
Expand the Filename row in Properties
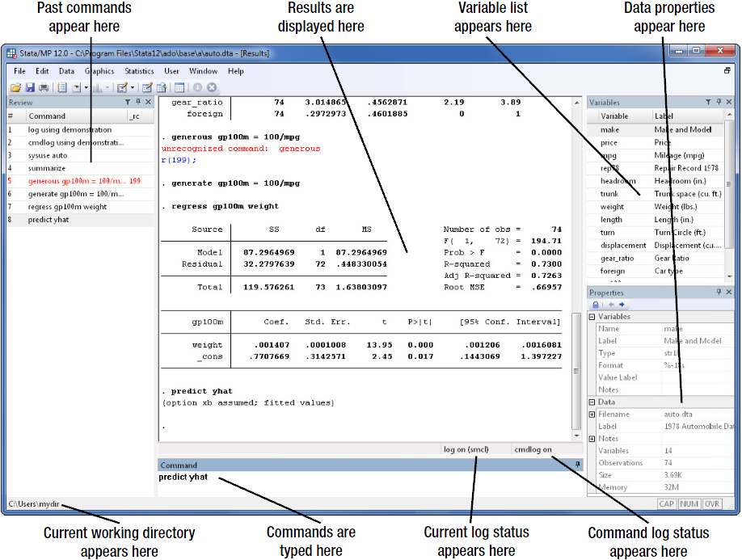[x=592, y=415]
